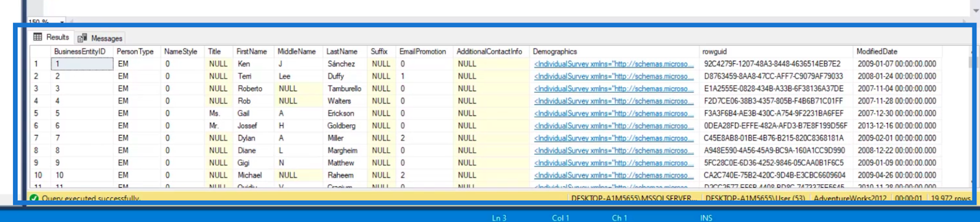Click the AdventureWorks2012 database status entry
The image size is (980, 222).
850,199
